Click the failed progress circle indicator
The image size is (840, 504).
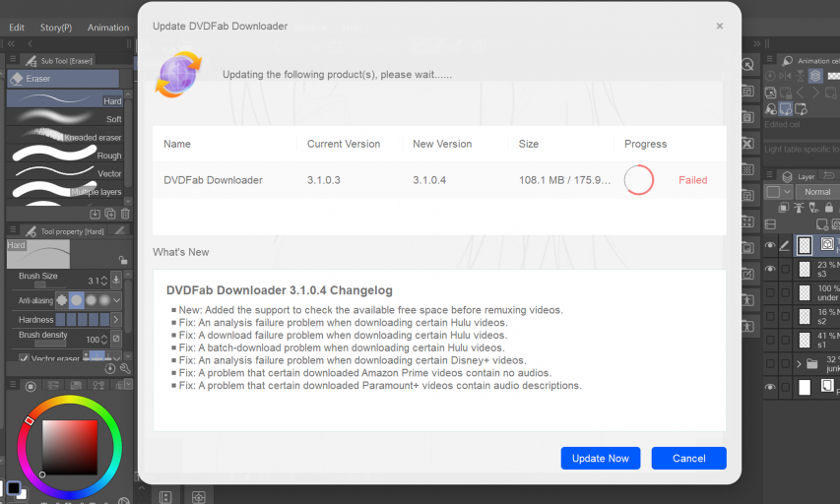pyautogui.click(x=638, y=180)
